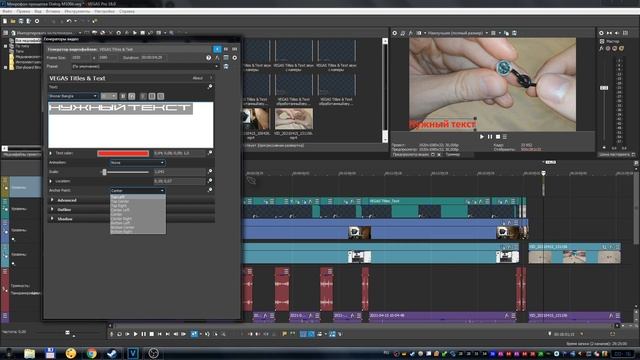Viewport: 640px width, 360px height.
Task: Align the title text to center
Action: [152, 96]
